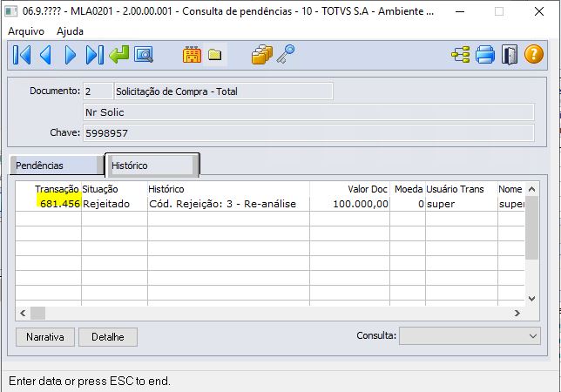
Task: Click the Cód. Rejeição: 3 - Re-análise cell
Action: click(228, 204)
